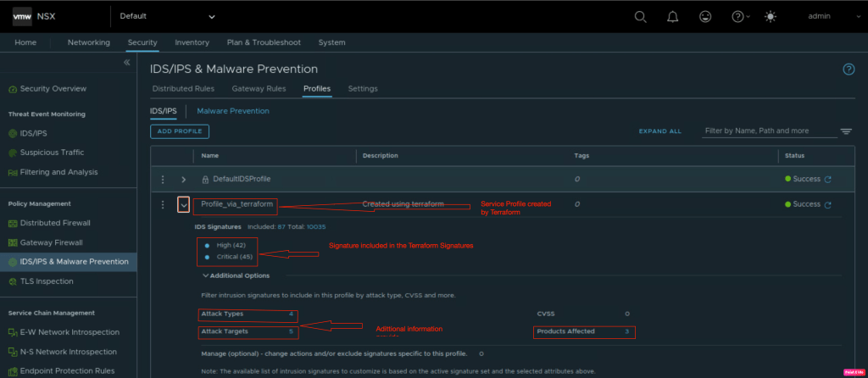The height and width of the screenshot is (378, 868).
Task: Open actions menu for DefaultIDSProfile row
Action: pyautogui.click(x=163, y=180)
